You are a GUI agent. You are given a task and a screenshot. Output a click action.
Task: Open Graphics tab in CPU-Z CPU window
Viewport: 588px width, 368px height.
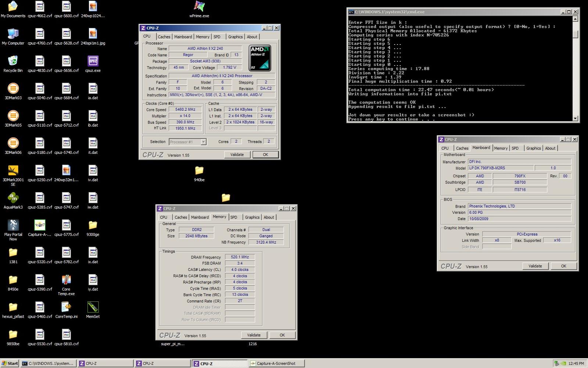pyautogui.click(x=235, y=37)
